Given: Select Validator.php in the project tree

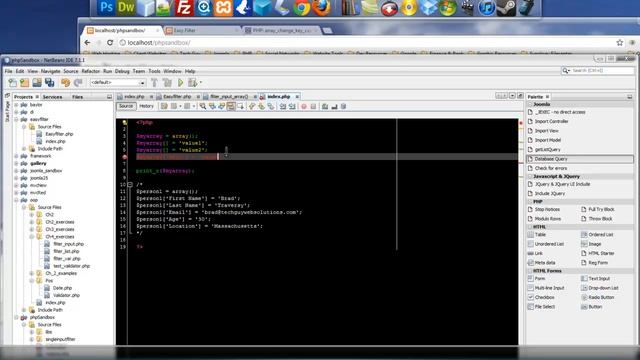Looking at the screenshot, I should tap(66, 296).
